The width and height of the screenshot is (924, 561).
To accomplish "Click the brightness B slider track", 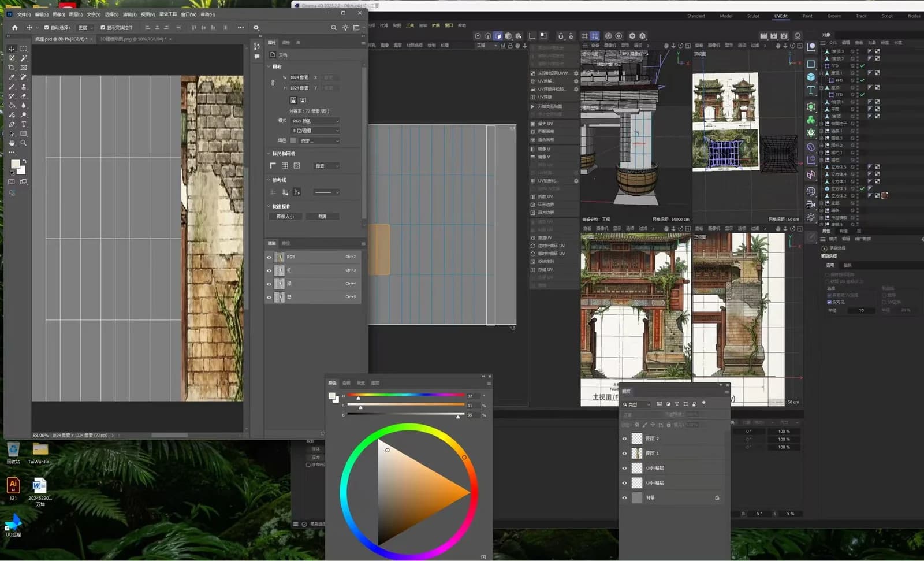I will [406, 414].
